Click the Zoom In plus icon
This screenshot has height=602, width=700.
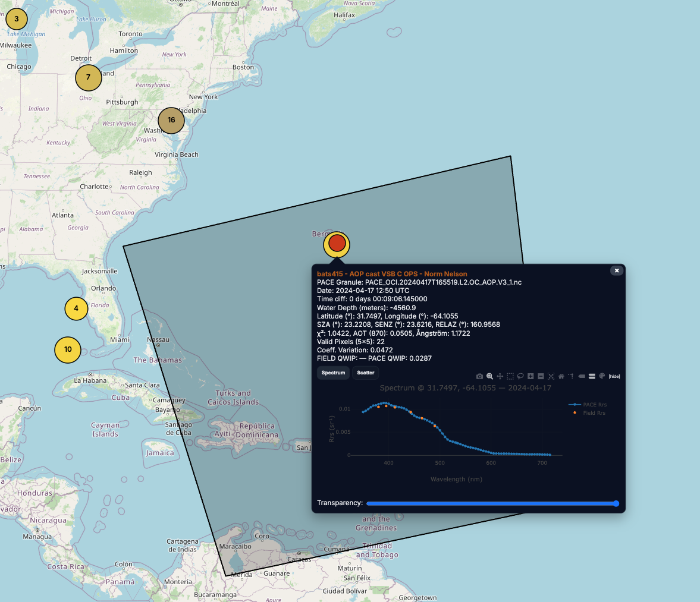(x=531, y=376)
